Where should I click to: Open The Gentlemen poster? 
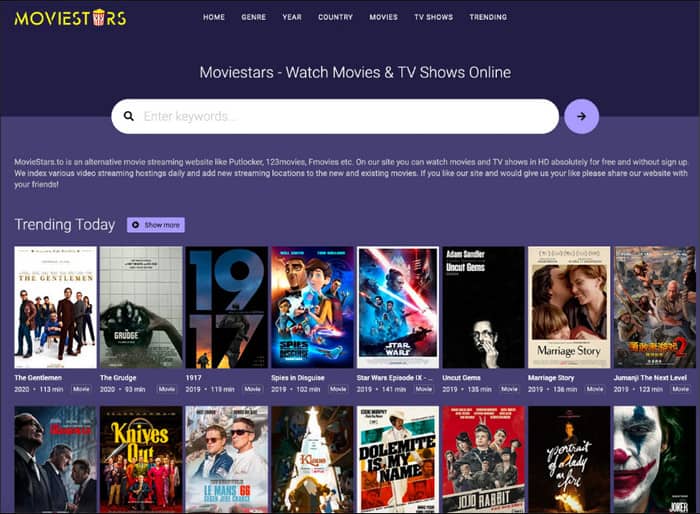pyautogui.click(x=55, y=307)
